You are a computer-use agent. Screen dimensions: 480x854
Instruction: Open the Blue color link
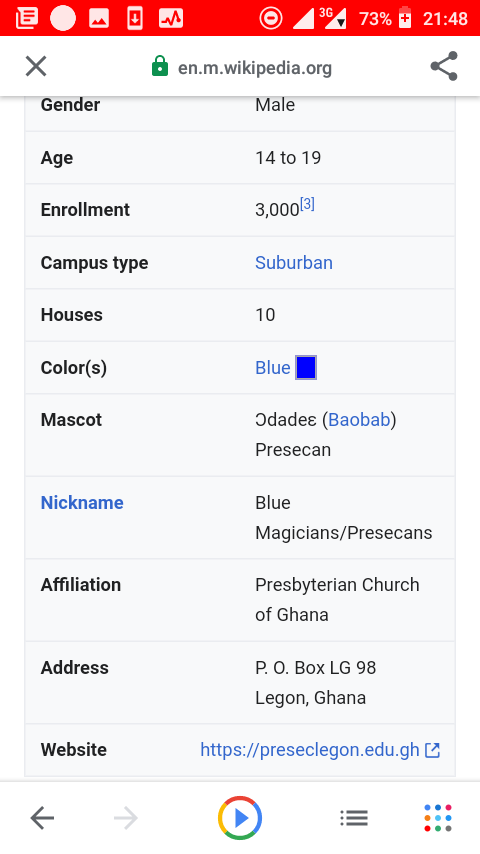tap(272, 368)
